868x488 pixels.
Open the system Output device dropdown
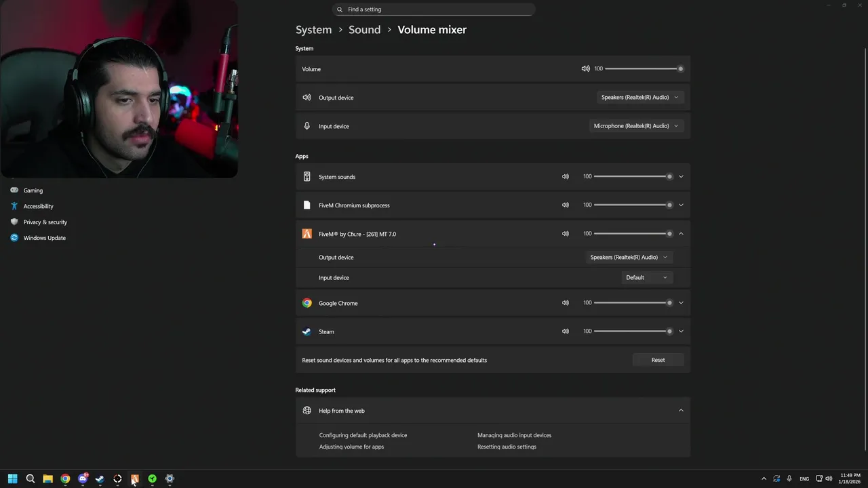(x=639, y=98)
